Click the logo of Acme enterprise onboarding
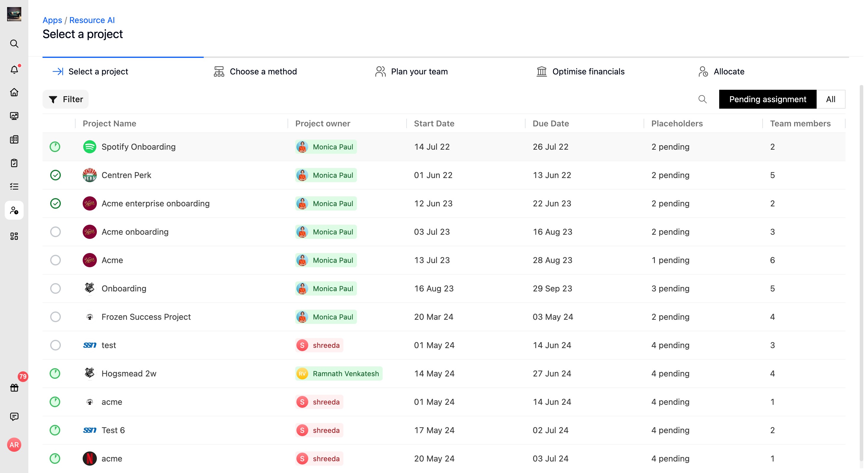Screen dimensions: 868x473 pos(90,203)
